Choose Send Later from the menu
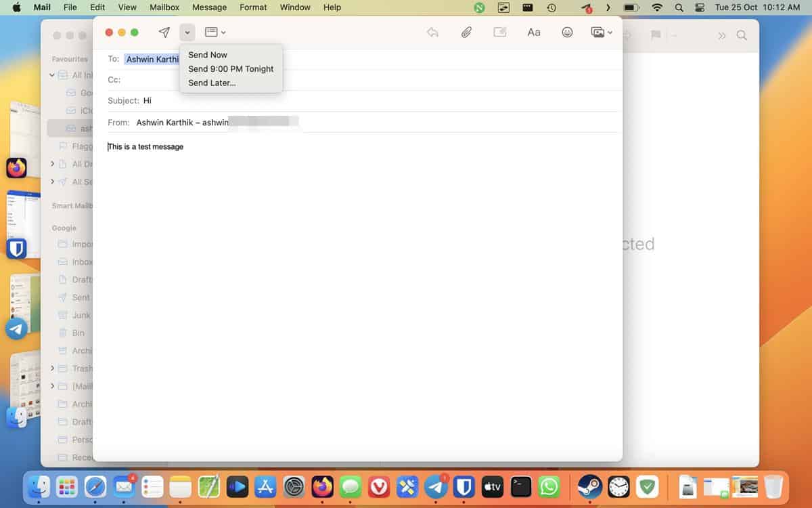812x508 pixels. click(x=211, y=83)
